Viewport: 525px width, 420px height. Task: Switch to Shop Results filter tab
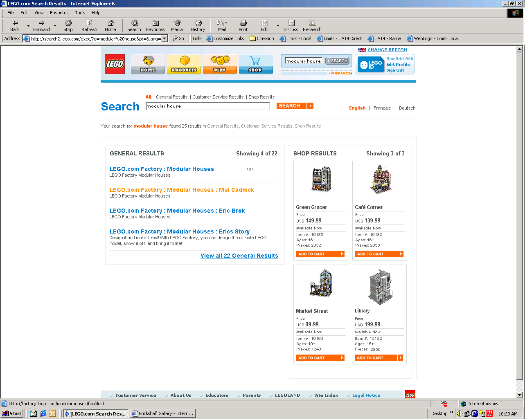point(261,97)
